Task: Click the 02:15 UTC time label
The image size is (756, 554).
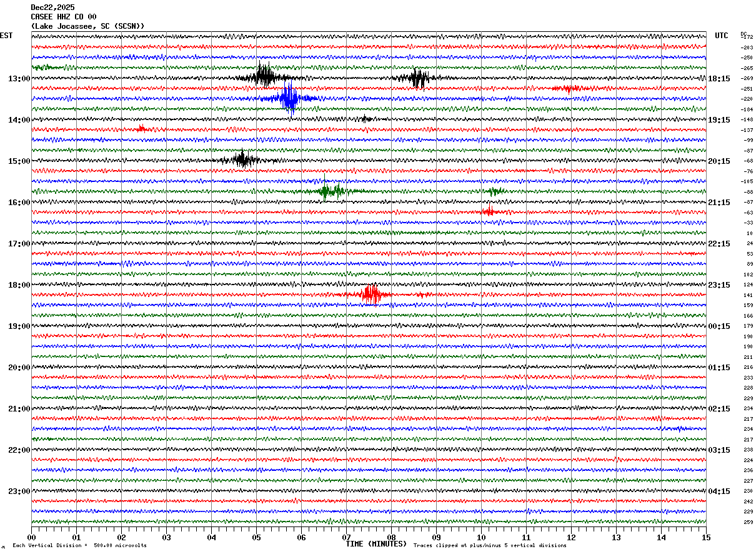Action: pyautogui.click(x=719, y=409)
